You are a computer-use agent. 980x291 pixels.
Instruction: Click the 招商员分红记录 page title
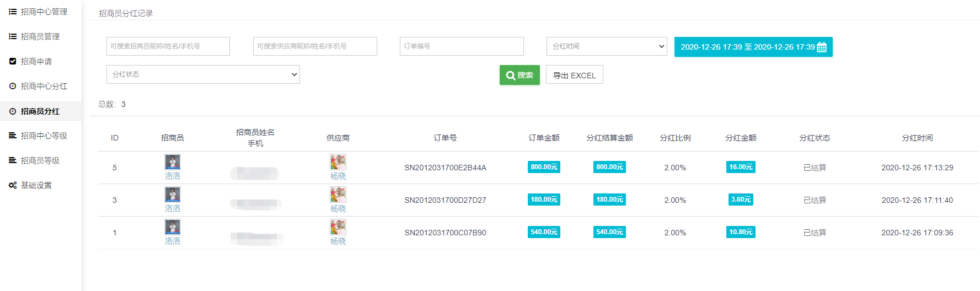[x=126, y=13]
